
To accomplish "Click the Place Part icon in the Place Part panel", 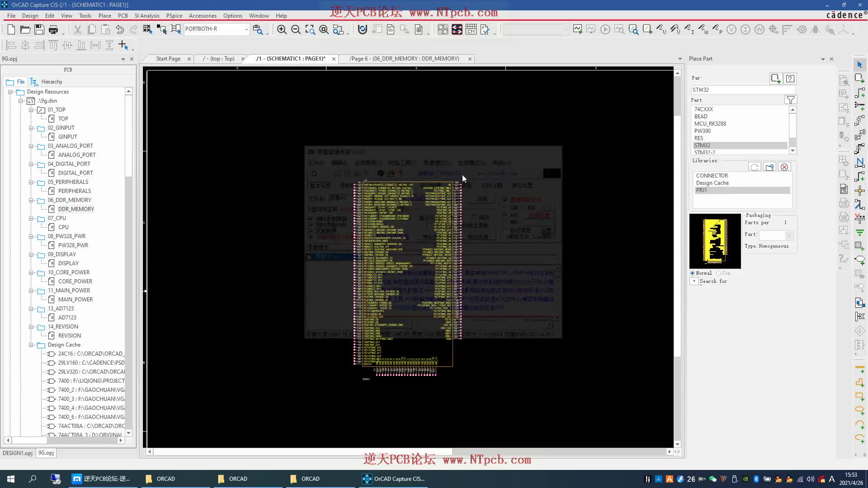I will (775, 79).
